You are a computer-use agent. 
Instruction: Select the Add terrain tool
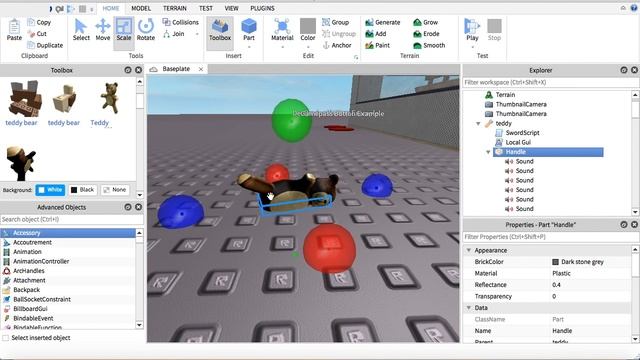(x=376, y=34)
